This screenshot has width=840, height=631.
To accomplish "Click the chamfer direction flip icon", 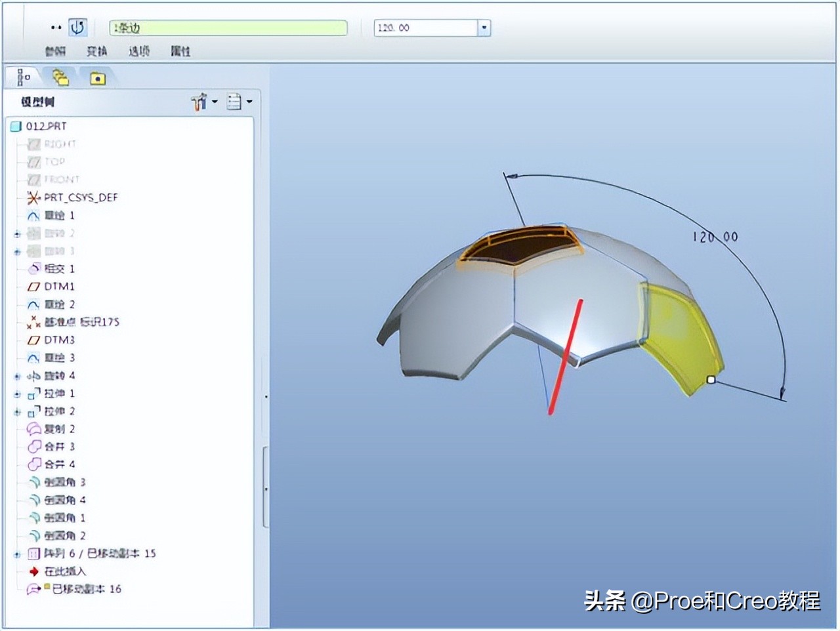I will click(x=78, y=27).
